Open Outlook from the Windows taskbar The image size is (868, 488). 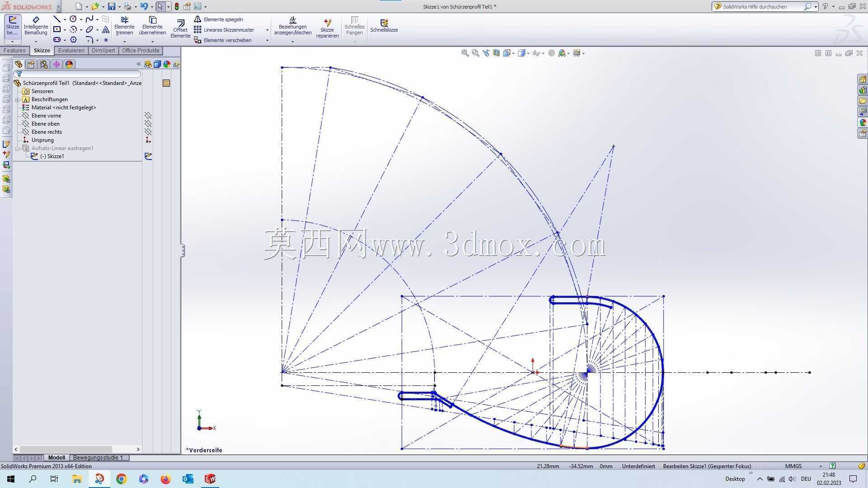188,479
